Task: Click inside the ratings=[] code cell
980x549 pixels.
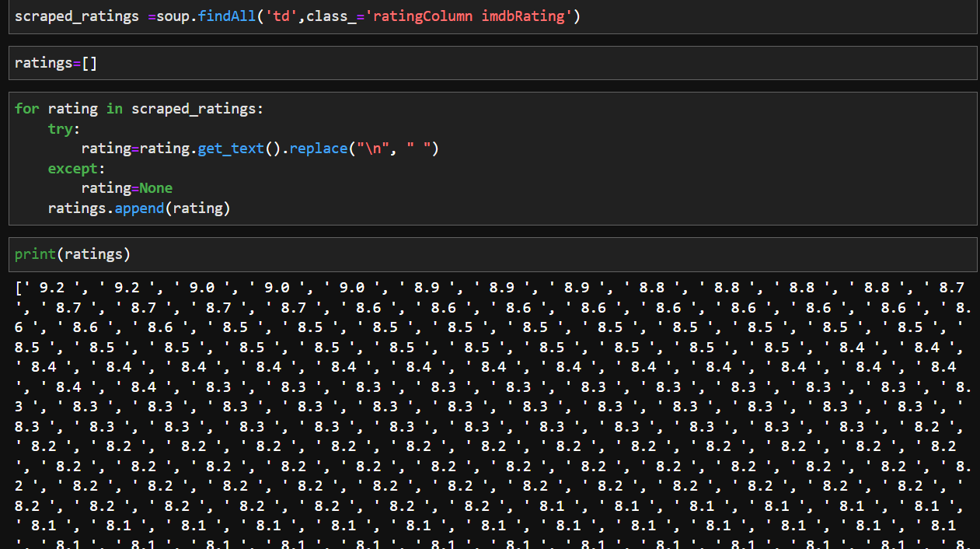Action: 54,62
